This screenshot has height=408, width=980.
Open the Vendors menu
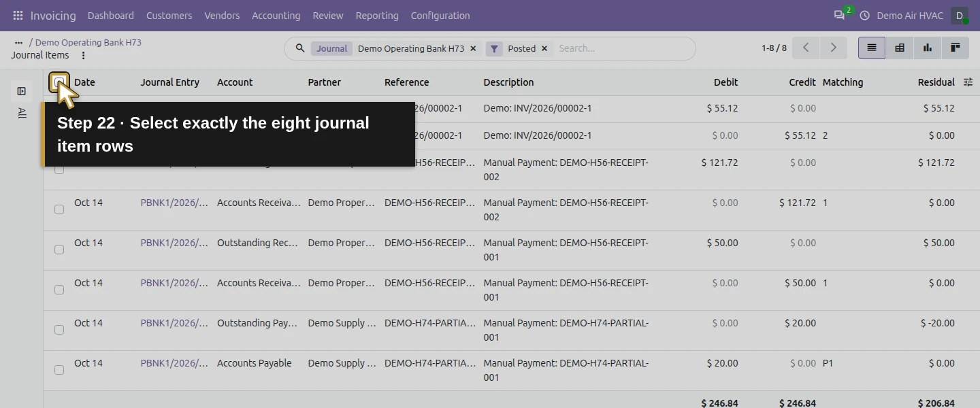tap(222, 15)
